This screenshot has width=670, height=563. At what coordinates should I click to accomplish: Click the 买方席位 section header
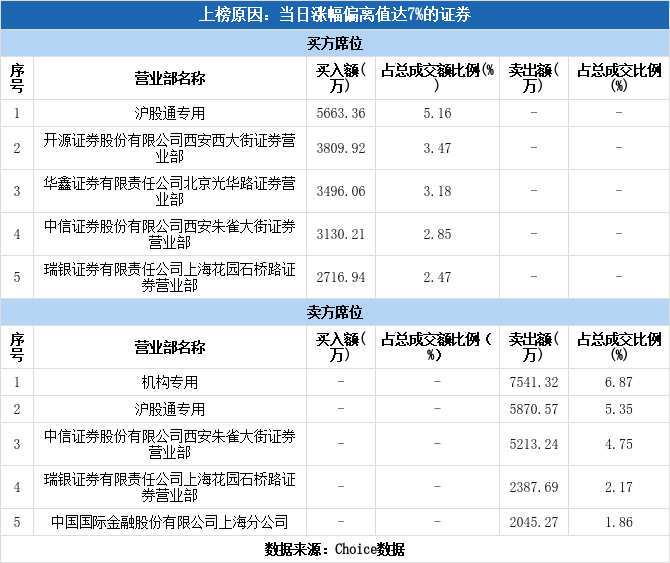[335, 43]
